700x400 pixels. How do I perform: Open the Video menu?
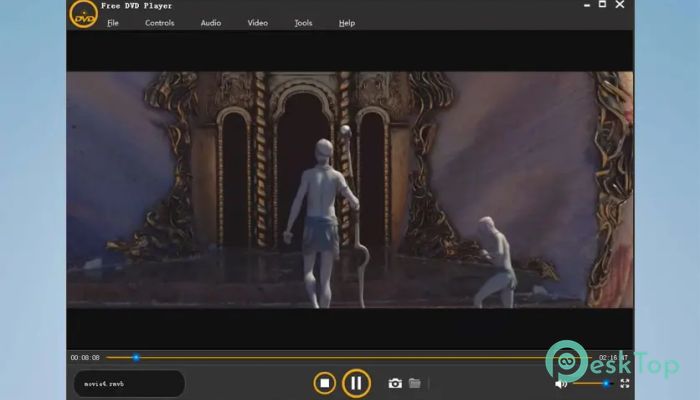258,23
